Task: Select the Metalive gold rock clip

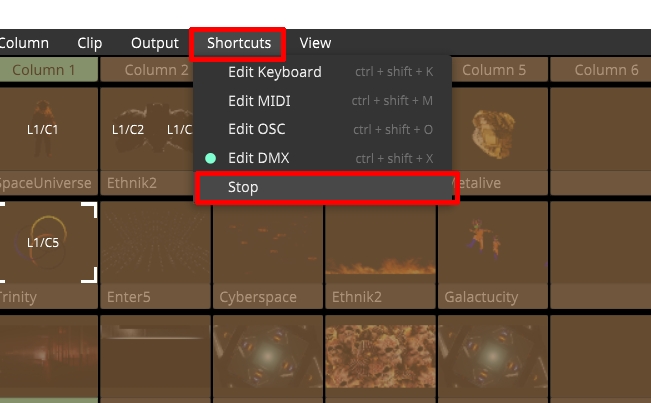Action: click(x=500, y=129)
